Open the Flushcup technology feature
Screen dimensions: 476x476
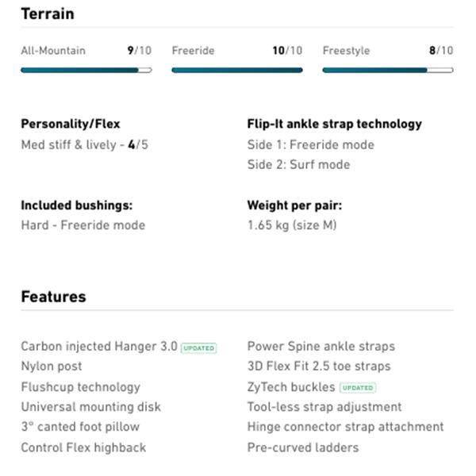(80, 387)
